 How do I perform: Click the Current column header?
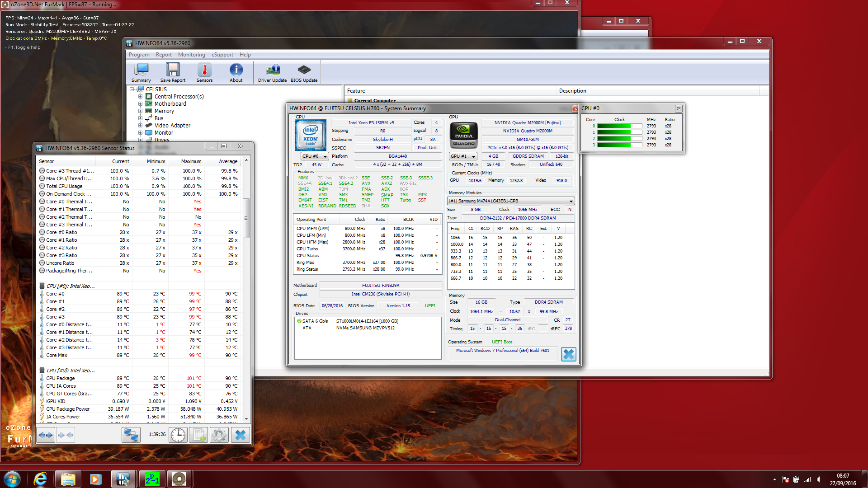click(x=114, y=161)
